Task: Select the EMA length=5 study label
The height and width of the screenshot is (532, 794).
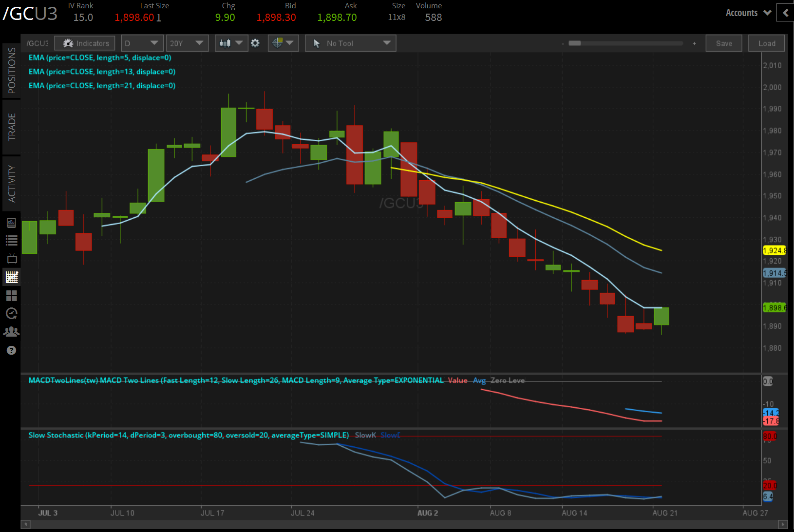Action: (x=100, y=57)
